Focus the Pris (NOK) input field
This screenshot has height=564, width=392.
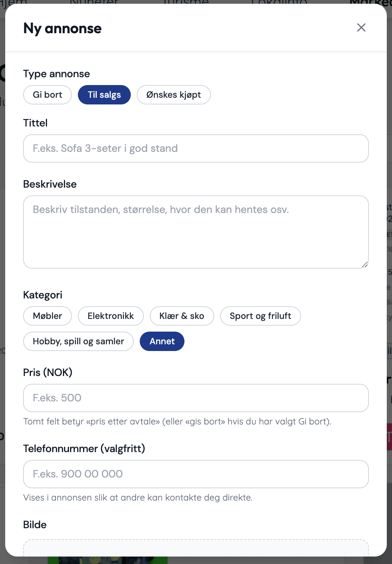coord(196,398)
